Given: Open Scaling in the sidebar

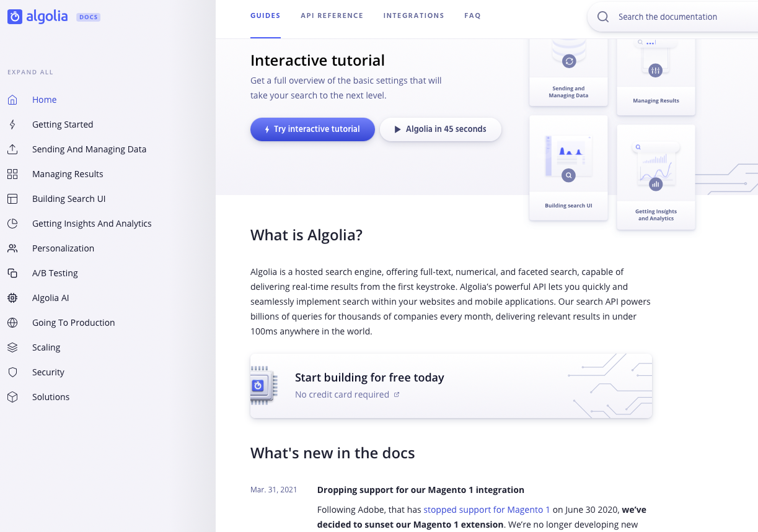Looking at the screenshot, I should (x=46, y=347).
